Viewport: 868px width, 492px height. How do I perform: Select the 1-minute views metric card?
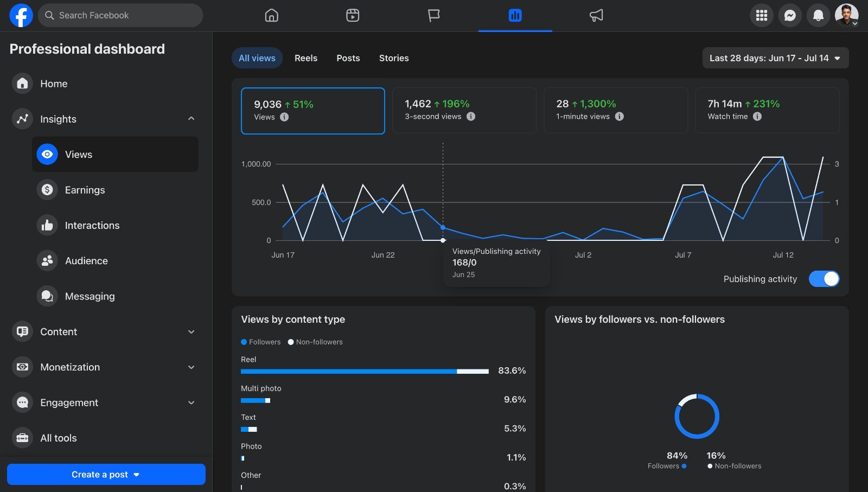coord(616,110)
